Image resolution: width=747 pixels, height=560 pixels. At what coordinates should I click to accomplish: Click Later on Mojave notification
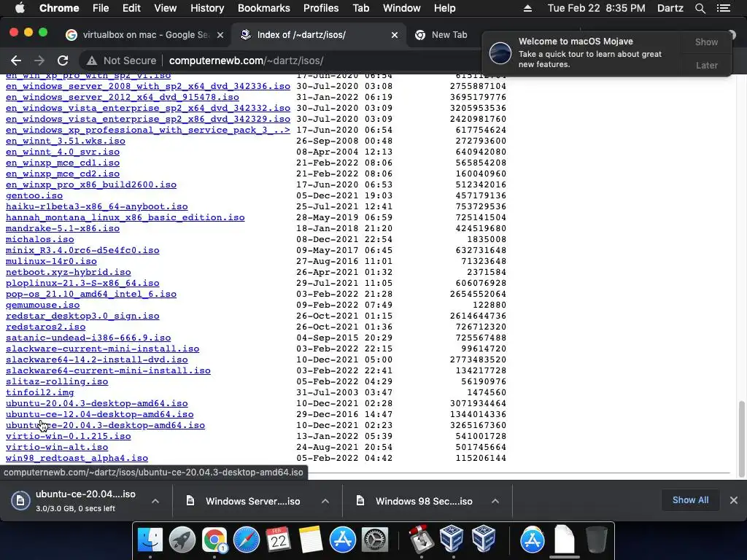[x=706, y=65]
